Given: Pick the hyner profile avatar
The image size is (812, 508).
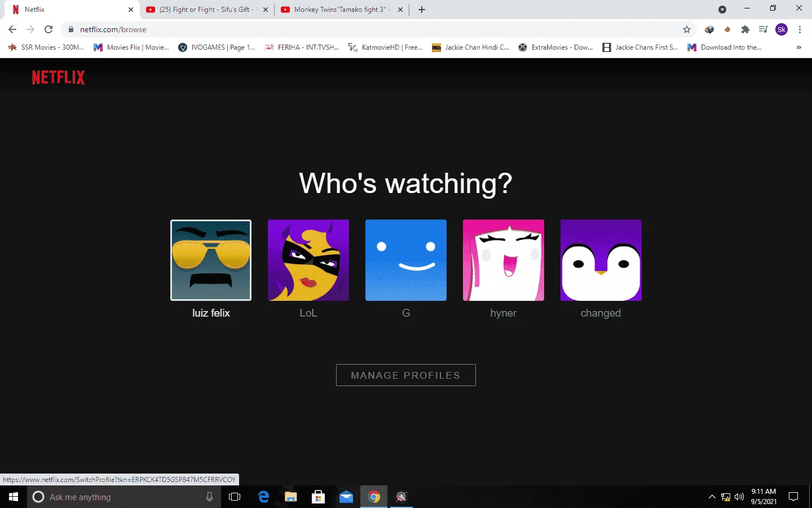Looking at the screenshot, I should (x=504, y=260).
